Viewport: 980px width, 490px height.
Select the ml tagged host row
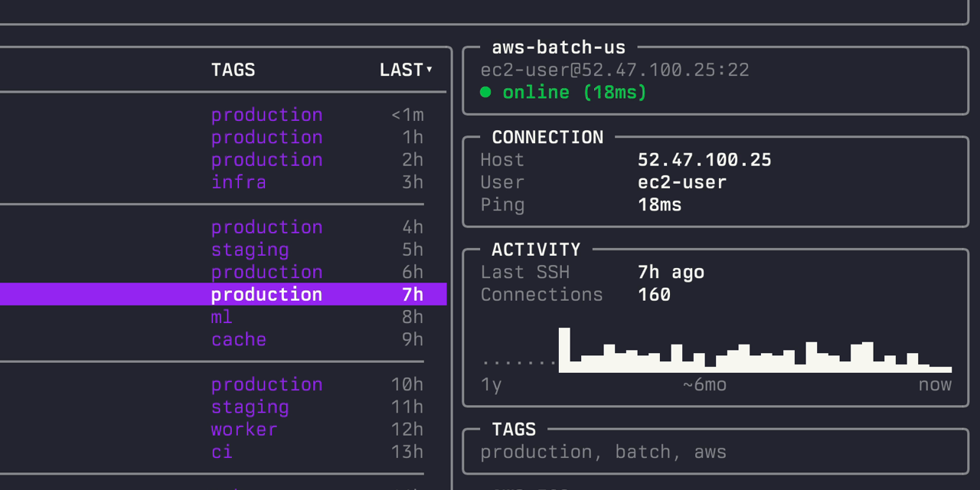pos(222,317)
